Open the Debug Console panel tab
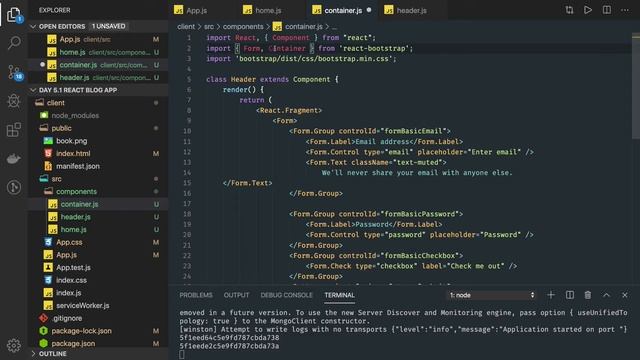 pyautogui.click(x=287, y=295)
